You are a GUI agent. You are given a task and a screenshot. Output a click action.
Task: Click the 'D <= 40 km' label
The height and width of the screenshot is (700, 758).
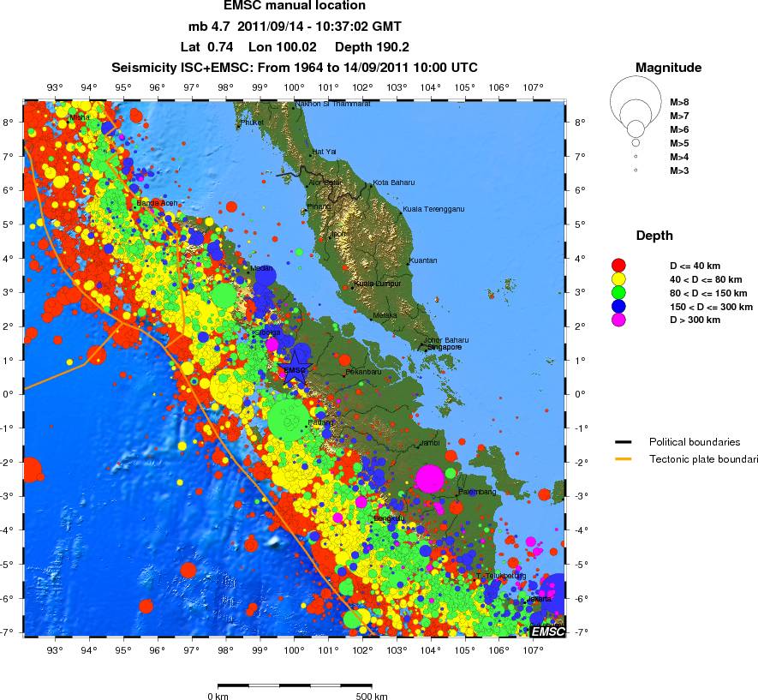[x=695, y=266]
